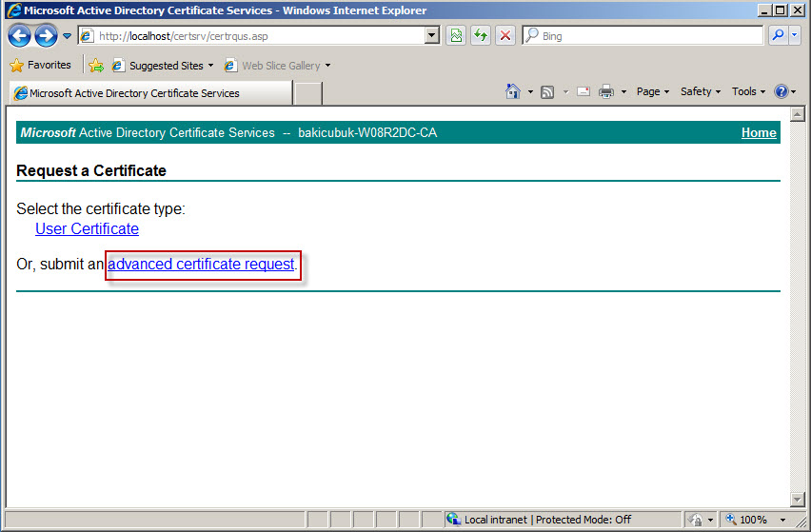Click the Forward navigation arrow

click(x=46, y=36)
